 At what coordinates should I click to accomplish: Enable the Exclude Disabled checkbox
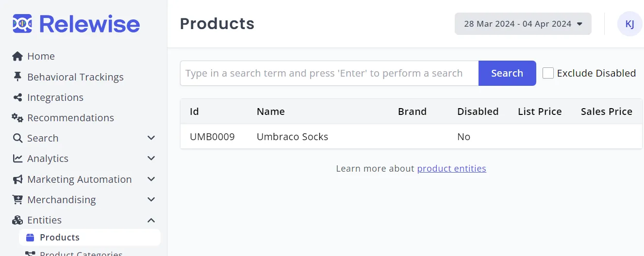point(548,73)
